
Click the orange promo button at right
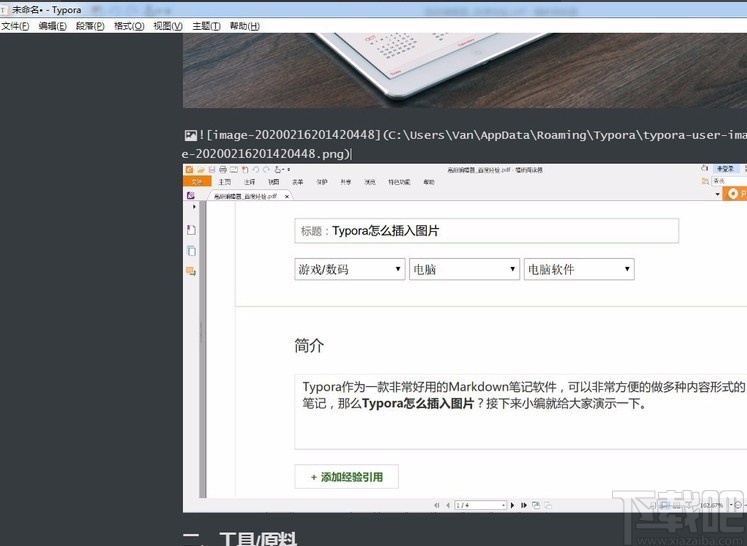[x=735, y=193]
